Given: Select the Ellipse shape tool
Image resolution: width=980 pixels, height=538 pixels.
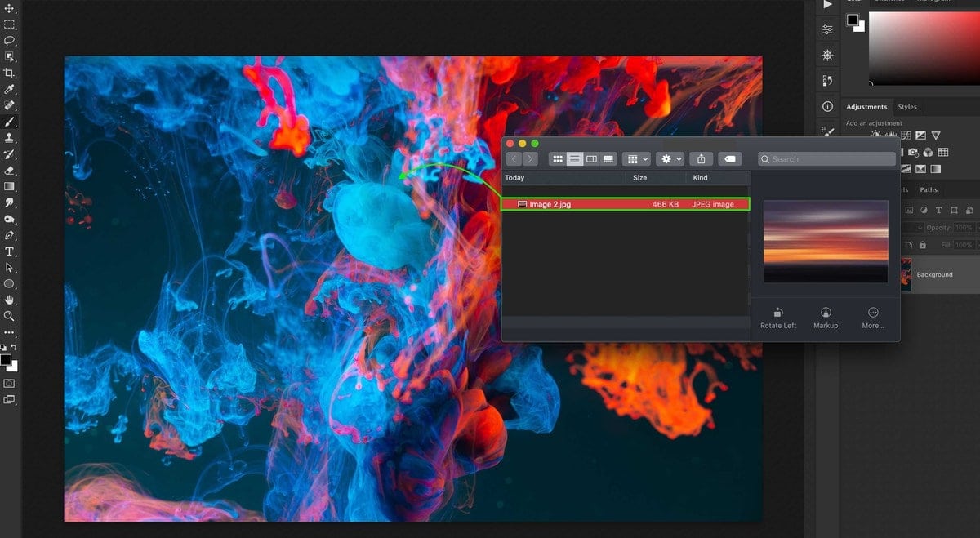Looking at the screenshot, I should (x=10, y=283).
